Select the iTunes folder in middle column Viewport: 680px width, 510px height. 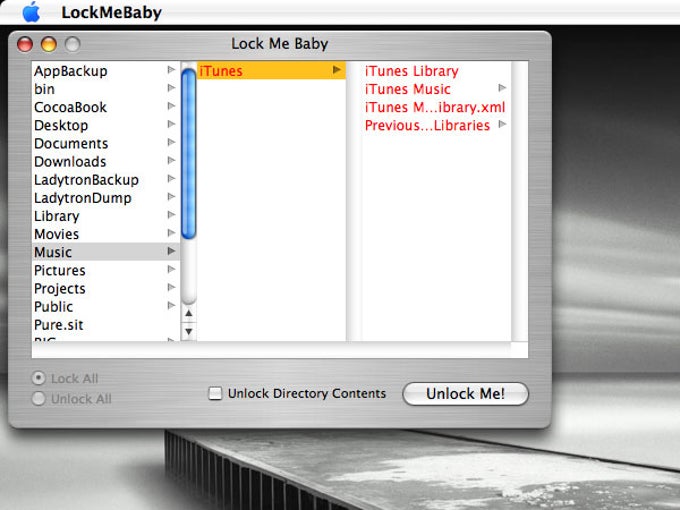(271, 71)
